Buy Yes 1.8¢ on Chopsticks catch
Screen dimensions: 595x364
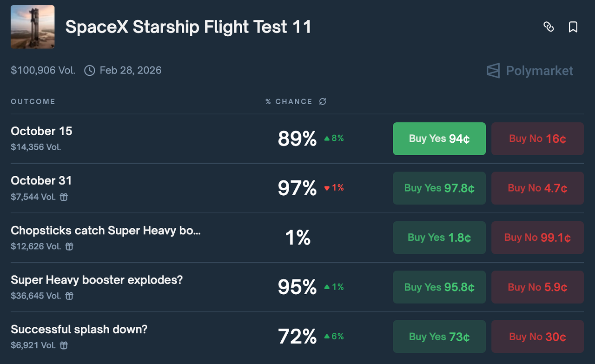click(x=439, y=238)
